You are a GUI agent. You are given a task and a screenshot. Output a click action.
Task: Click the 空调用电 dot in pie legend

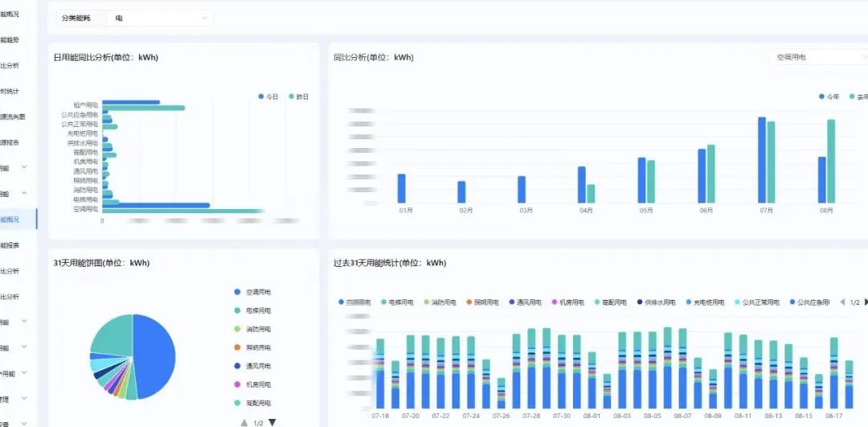coord(237,292)
